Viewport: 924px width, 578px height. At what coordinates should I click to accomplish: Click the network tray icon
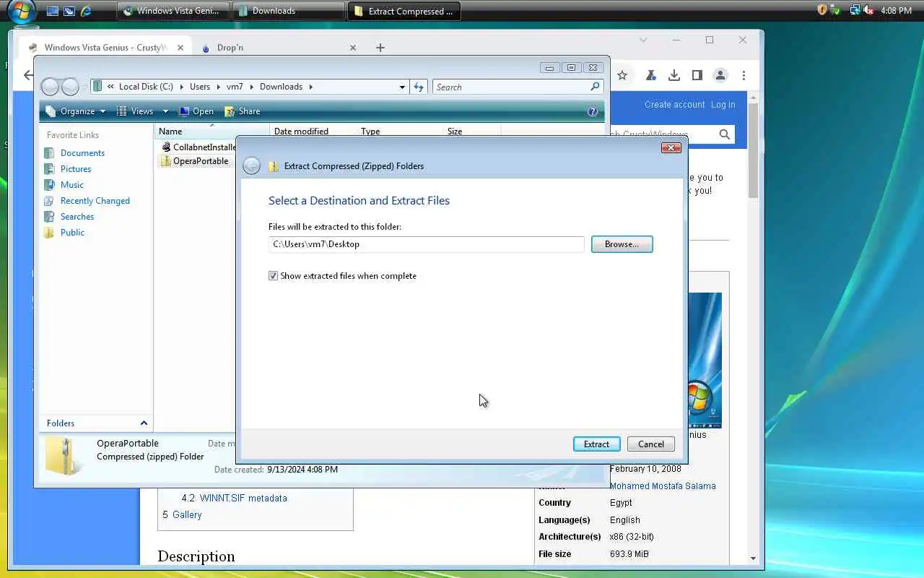coord(855,10)
